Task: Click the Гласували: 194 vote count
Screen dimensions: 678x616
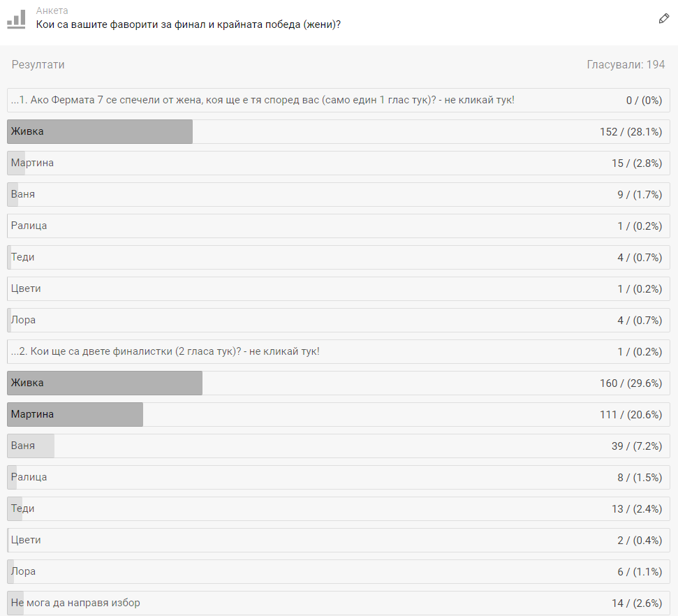Action: pos(626,64)
